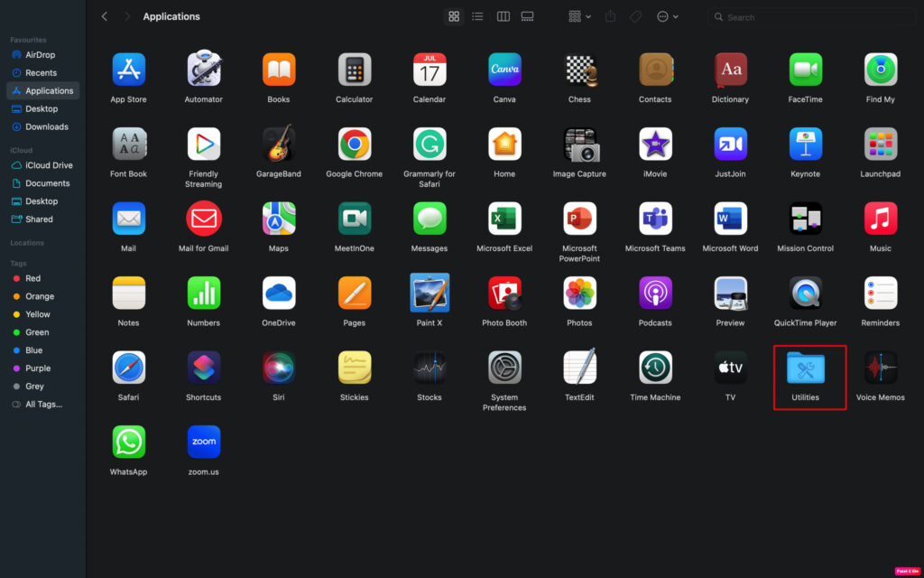
Task: Click the Search field
Action: coord(812,17)
